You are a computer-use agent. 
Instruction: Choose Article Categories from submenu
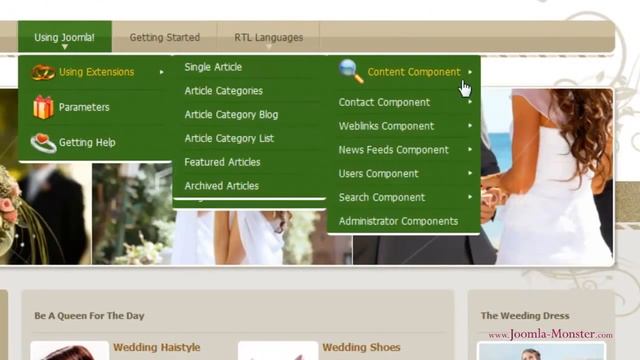tap(223, 91)
